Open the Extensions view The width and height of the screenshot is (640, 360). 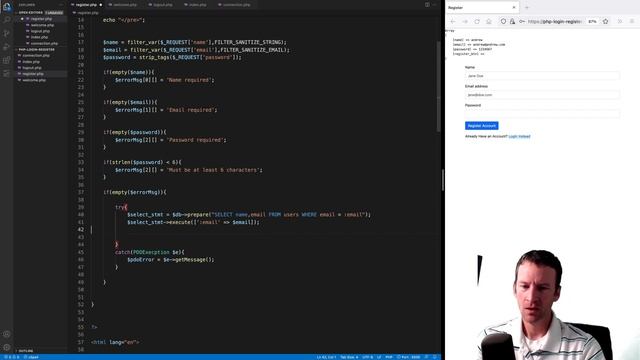point(7,60)
